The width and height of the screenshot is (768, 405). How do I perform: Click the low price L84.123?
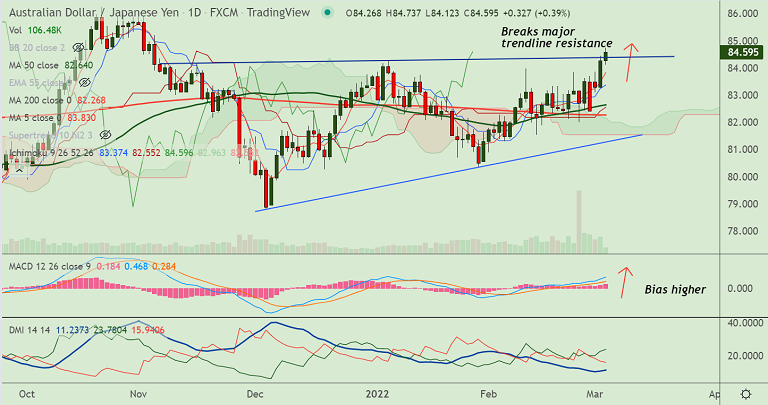click(442, 13)
